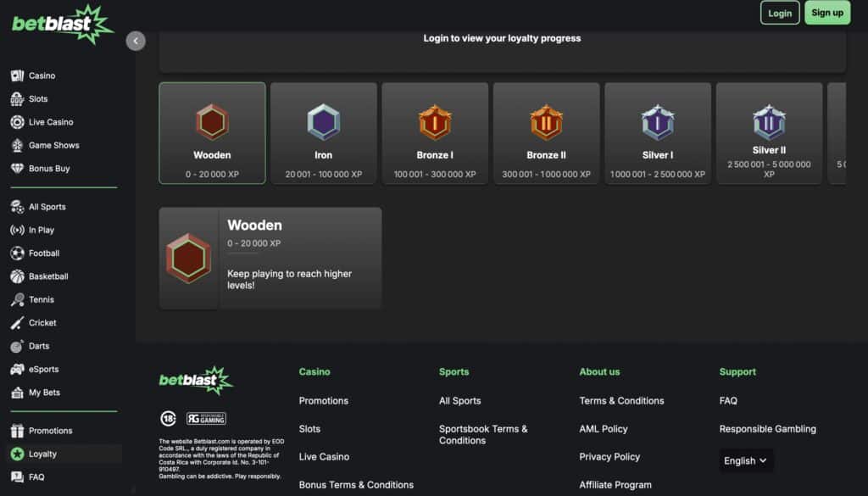Click the green Casino footer heading
Image resolution: width=868 pixels, height=496 pixels.
point(314,372)
